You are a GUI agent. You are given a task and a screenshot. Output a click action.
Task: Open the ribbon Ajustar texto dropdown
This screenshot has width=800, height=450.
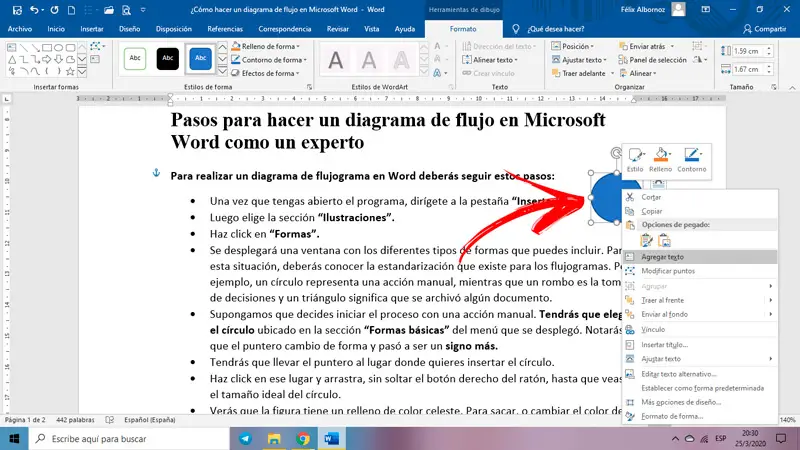579,60
